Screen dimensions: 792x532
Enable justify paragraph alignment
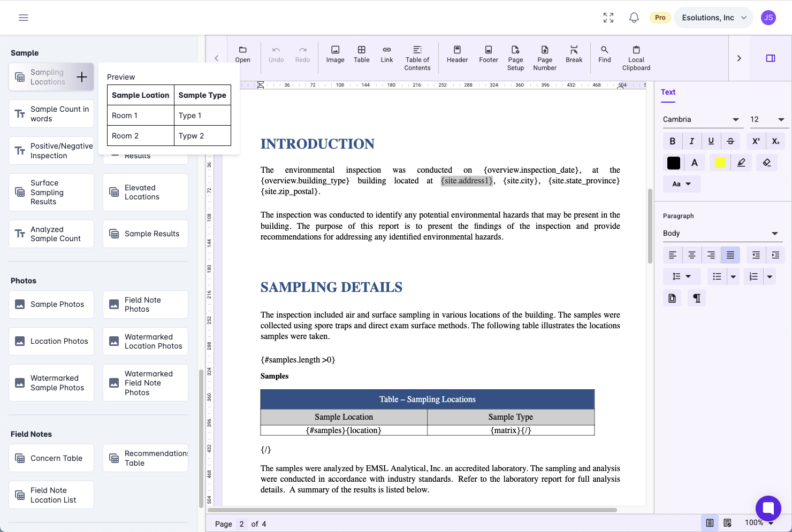point(730,255)
